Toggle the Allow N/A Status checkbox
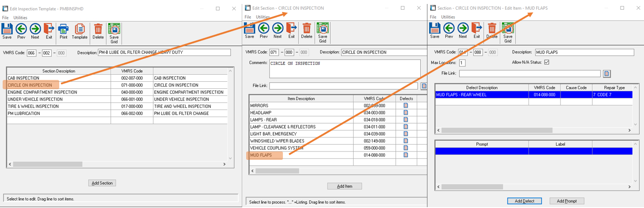 (x=547, y=63)
